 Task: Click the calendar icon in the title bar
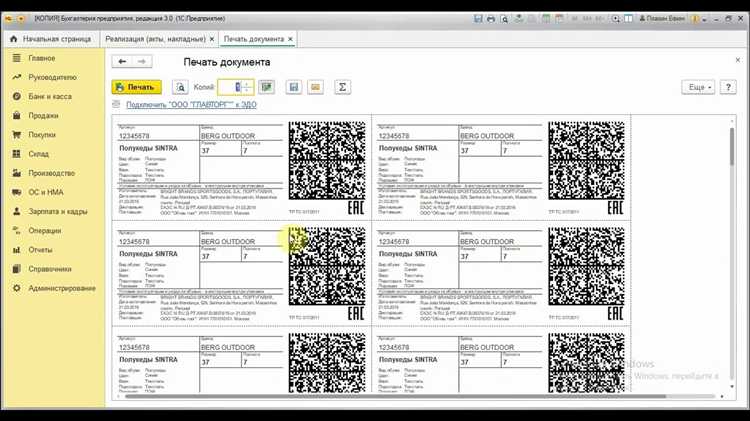click(x=559, y=19)
